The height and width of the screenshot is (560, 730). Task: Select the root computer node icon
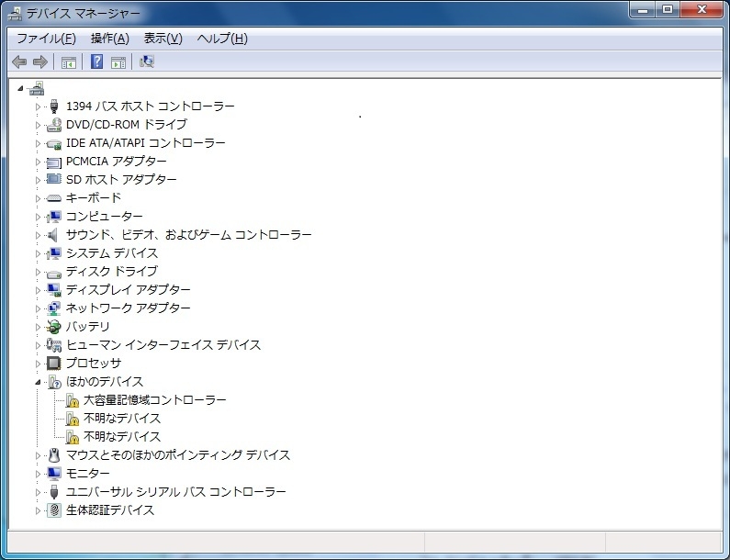[37, 88]
